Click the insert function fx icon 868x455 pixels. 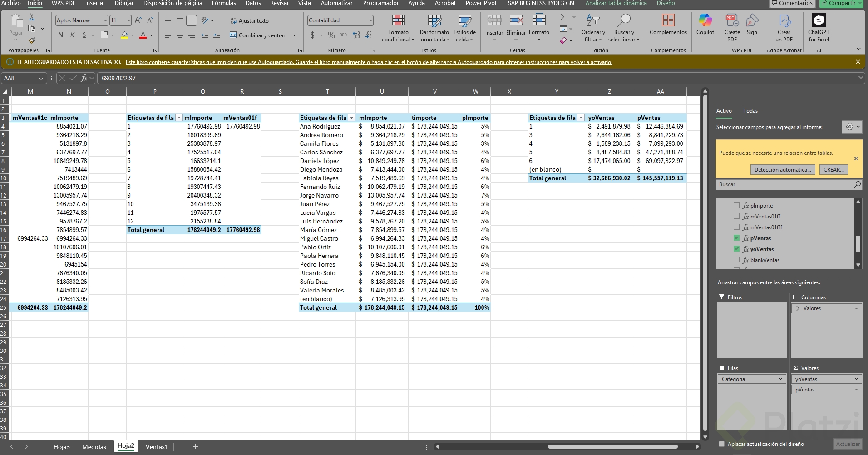click(x=84, y=78)
